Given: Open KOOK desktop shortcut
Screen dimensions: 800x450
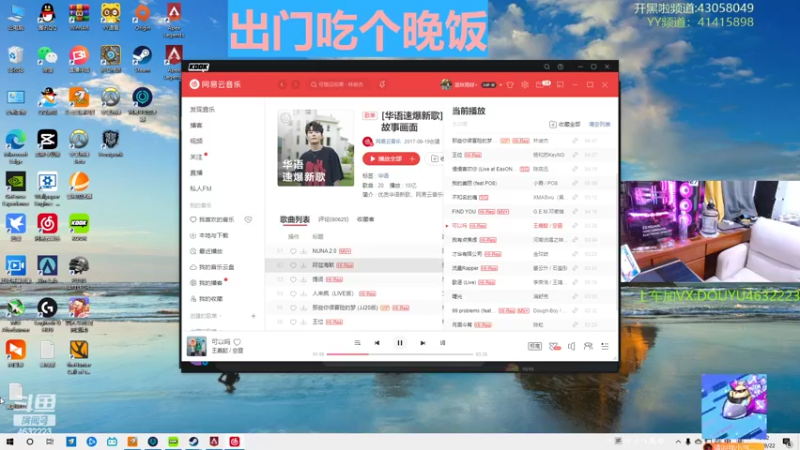Looking at the screenshot, I should click(79, 228).
